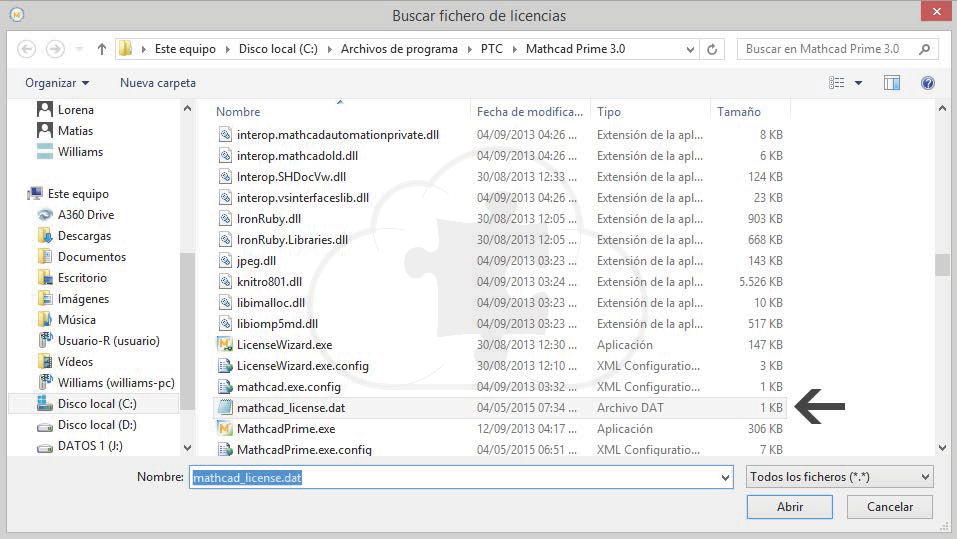Open Usuario-R (usuario) network location
Image resolution: width=957 pixels, height=539 pixels.
click(x=99, y=341)
